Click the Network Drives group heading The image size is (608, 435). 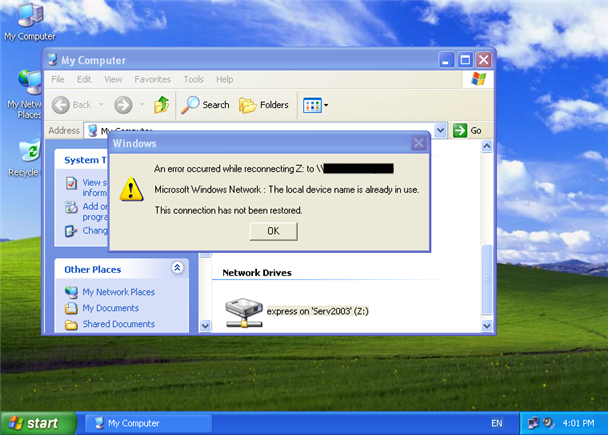click(257, 273)
